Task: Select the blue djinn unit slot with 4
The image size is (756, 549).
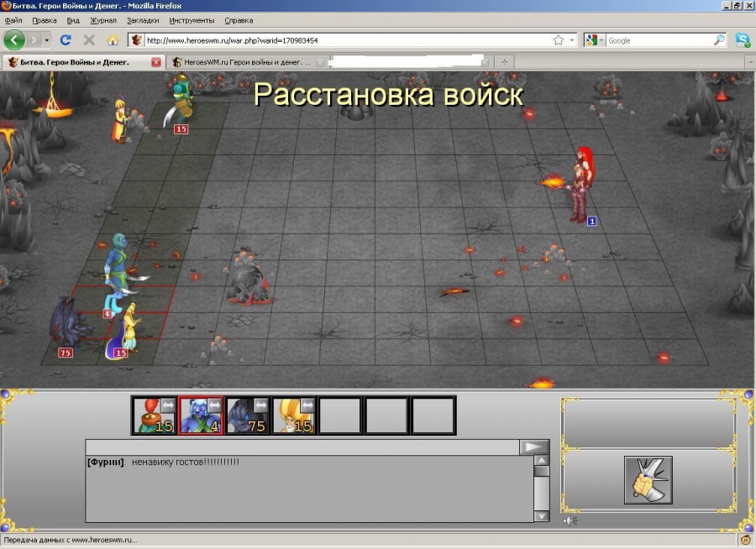Action: tap(201, 415)
